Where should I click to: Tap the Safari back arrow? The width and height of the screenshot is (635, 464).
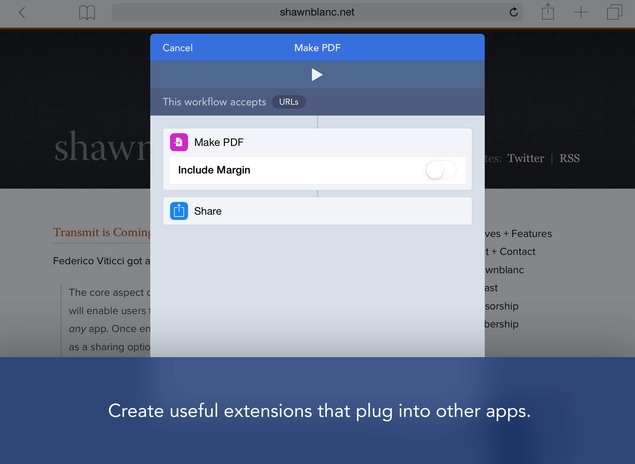[x=22, y=13]
